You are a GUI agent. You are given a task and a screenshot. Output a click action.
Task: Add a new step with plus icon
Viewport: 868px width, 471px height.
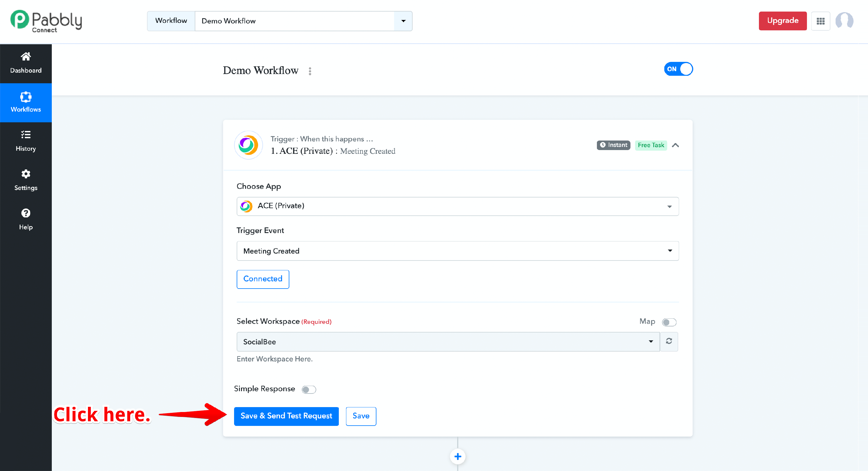coord(458,457)
